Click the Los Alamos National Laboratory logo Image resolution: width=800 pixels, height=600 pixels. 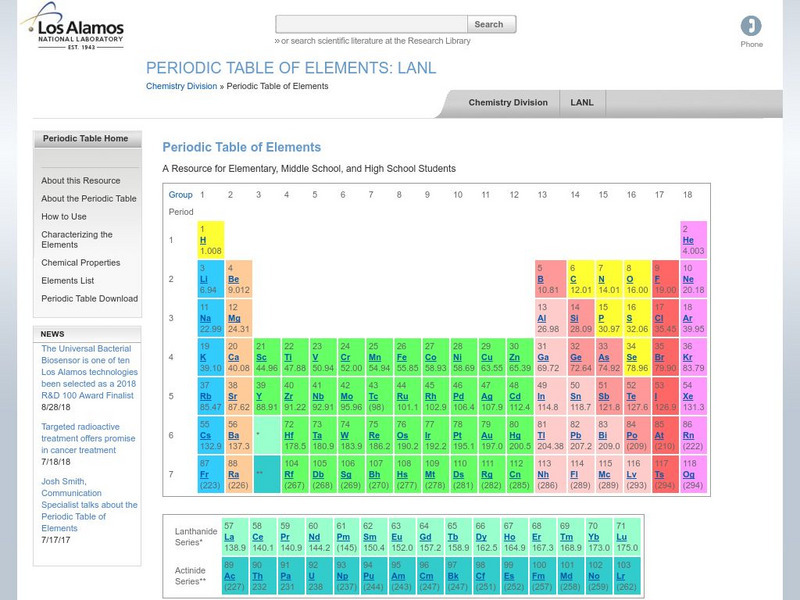72,27
